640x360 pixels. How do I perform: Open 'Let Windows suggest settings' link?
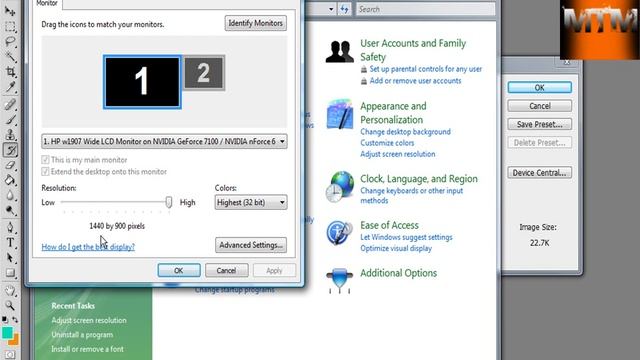click(x=406, y=237)
